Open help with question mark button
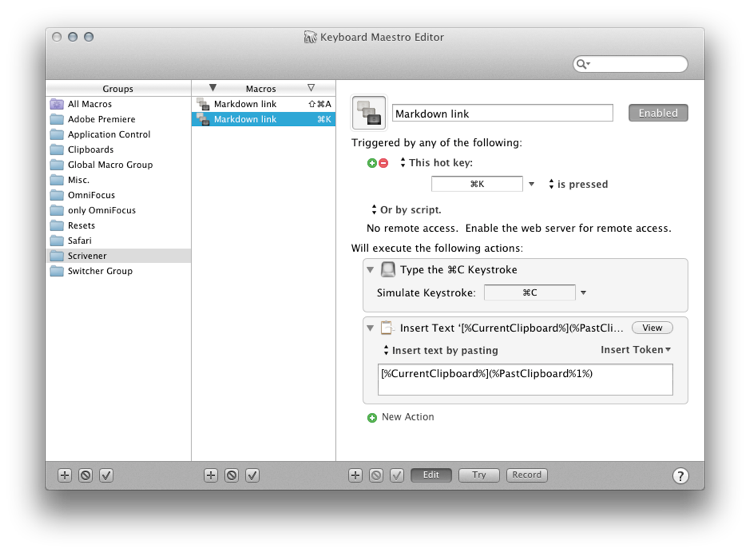 coord(680,476)
